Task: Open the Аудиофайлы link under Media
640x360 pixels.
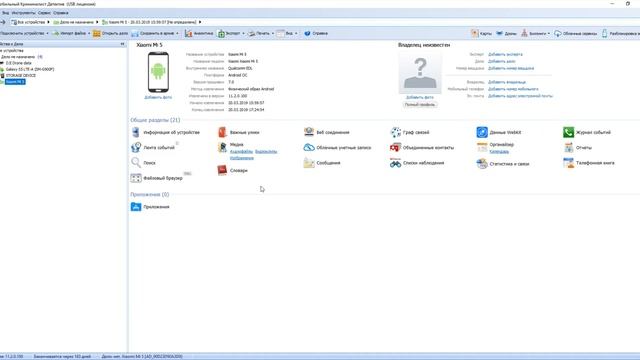Action: (x=241, y=151)
